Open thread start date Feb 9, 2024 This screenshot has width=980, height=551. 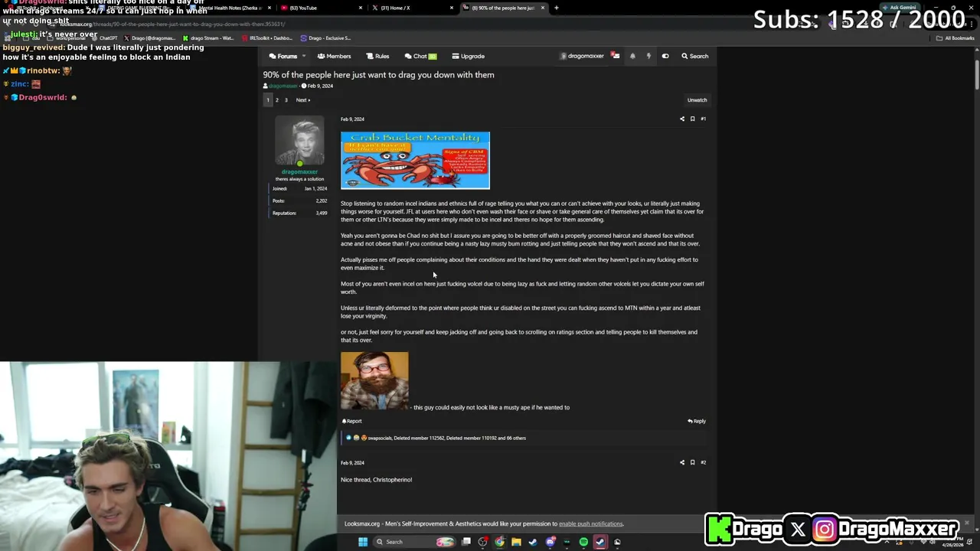tap(320, 86)
